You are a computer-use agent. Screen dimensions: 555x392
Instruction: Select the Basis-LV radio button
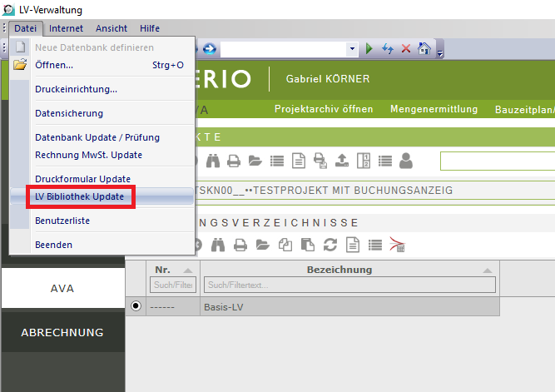click(x=136, y=306)
